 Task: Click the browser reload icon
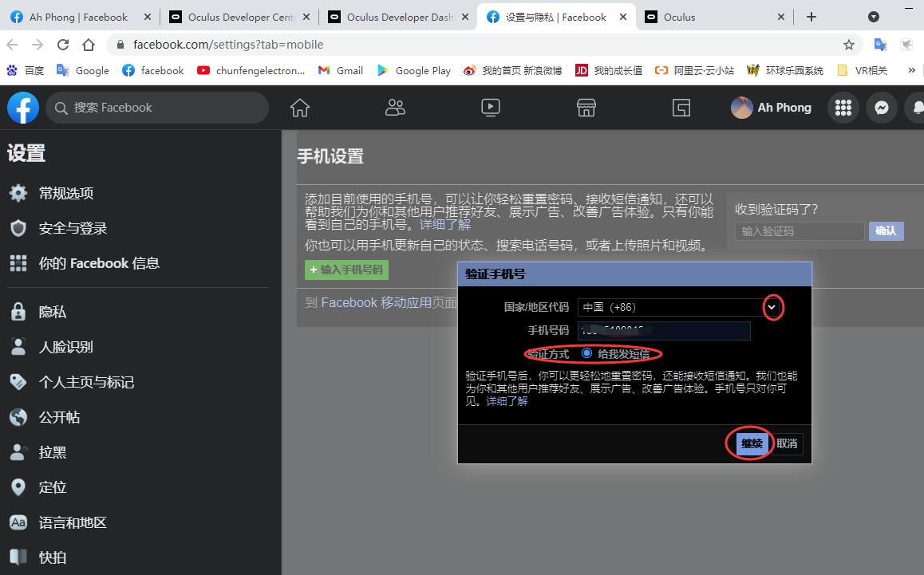point(63,44)
